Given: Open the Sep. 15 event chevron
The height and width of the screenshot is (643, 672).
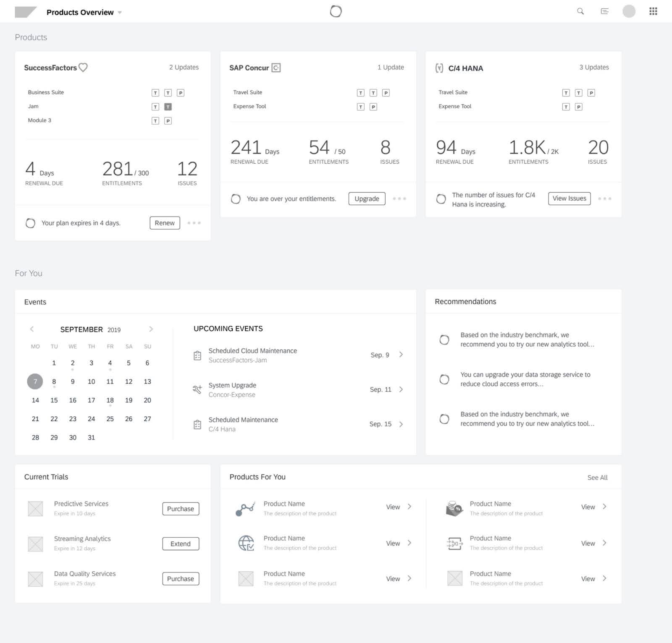Looking at the screenshot, I should (401, 424).
